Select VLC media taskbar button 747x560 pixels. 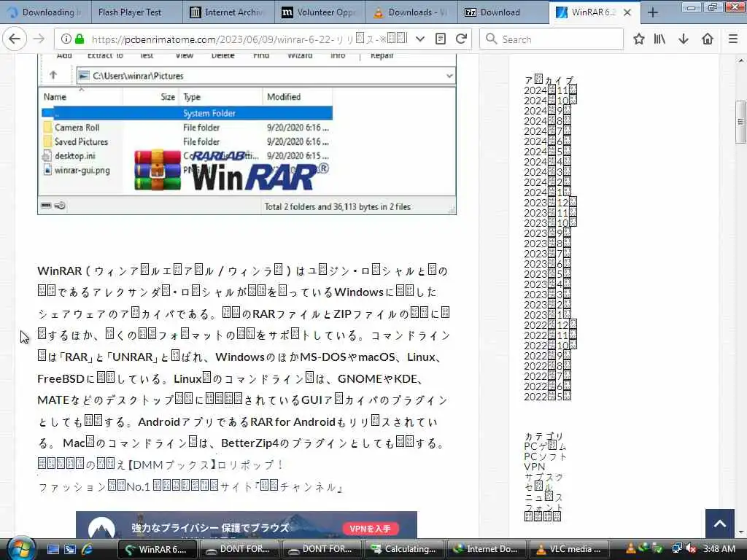(x=570, y=550)
